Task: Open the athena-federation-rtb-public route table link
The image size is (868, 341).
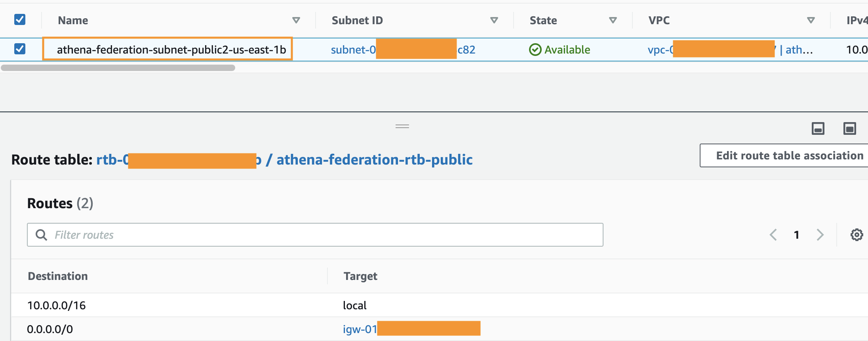Action: pyautogui.click(x=374, y=159)
